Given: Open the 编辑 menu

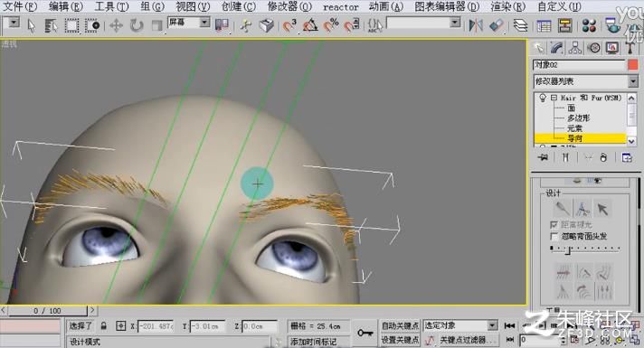Looking at the screenshot, I should pyautogui.click(x=65, y=6).
